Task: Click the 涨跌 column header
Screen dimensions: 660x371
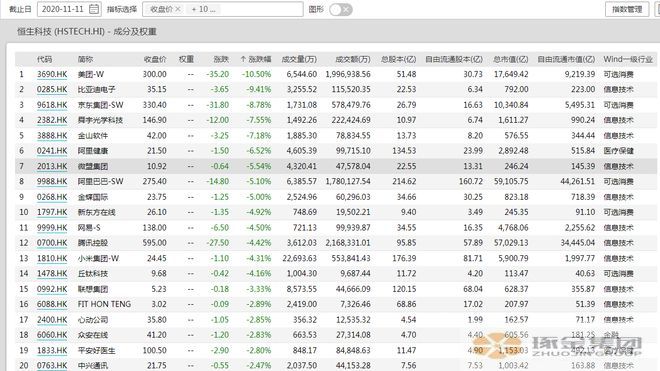Action: click(x=221, y=59)
